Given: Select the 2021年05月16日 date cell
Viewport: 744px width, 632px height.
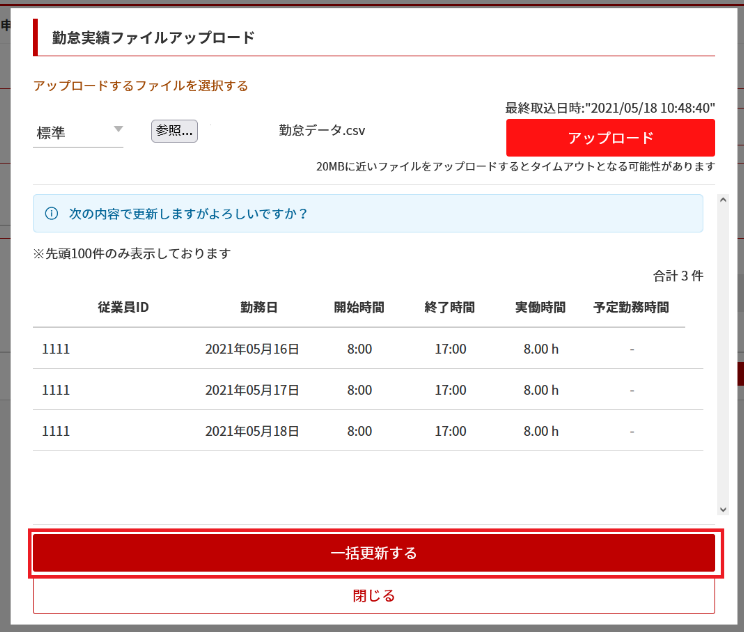Looking at the screenshot, I should pos(252,349).
